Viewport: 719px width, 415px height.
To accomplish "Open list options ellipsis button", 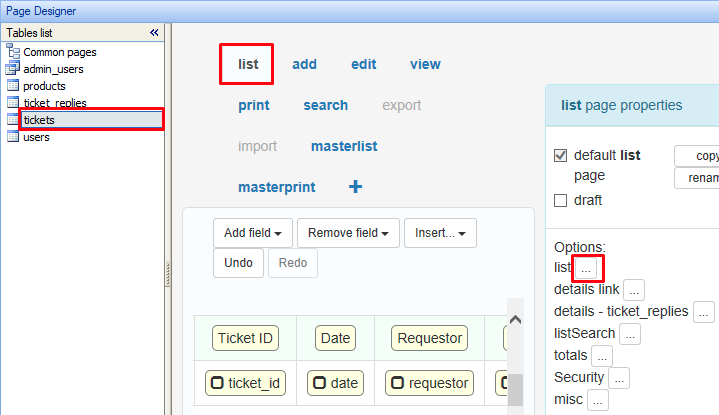I will click(x=587, y=268).
